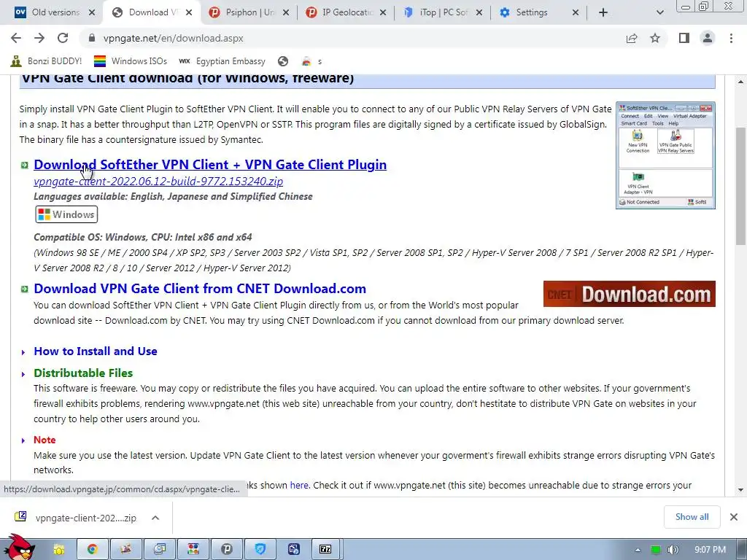Viewport: 747px width, 560px height.
Task: Switch to the Settings tab
Action: coord(531,12)
